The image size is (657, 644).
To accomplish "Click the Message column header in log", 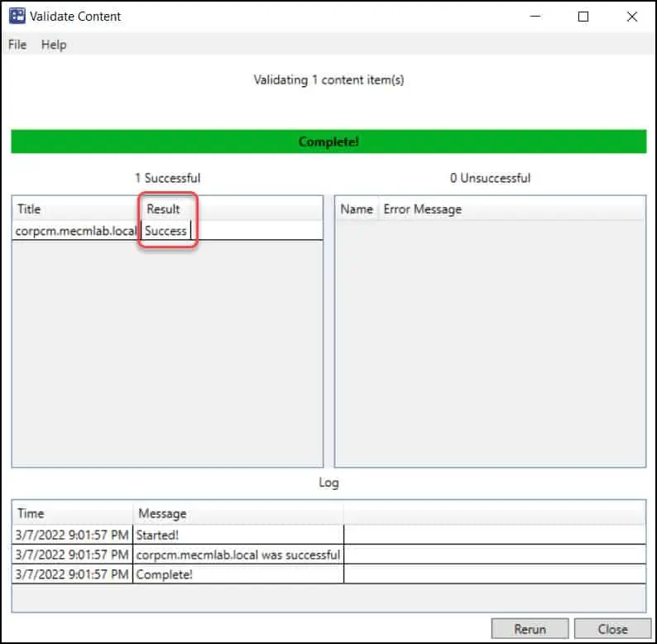I will [x=238, y=513].
